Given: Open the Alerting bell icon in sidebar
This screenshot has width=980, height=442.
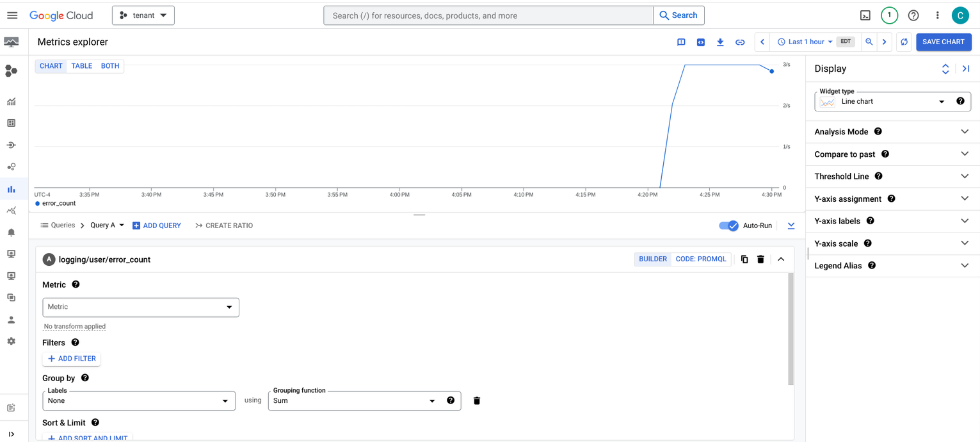Looking at the screenshot, I should [11, 233].
